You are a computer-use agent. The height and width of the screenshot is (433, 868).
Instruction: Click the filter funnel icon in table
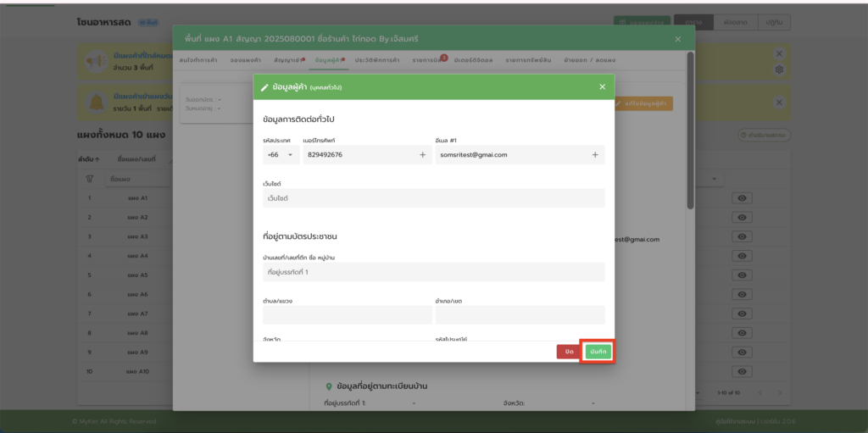click(x=90, y=180)
